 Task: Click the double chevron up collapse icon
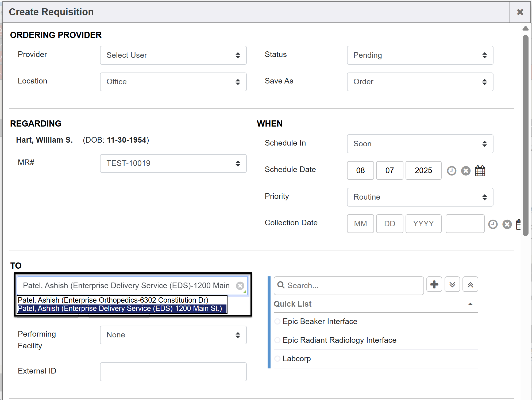click(x=471, y=284)
